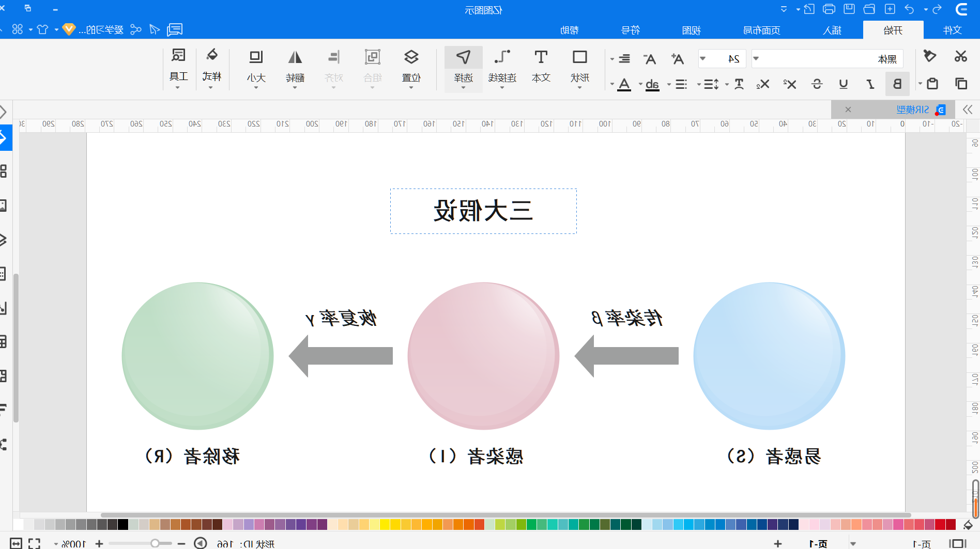The width and height of the screenshot is (980, 549).
Task: Click the Save disk icon in title bar
Action: (x=849, y=9)
